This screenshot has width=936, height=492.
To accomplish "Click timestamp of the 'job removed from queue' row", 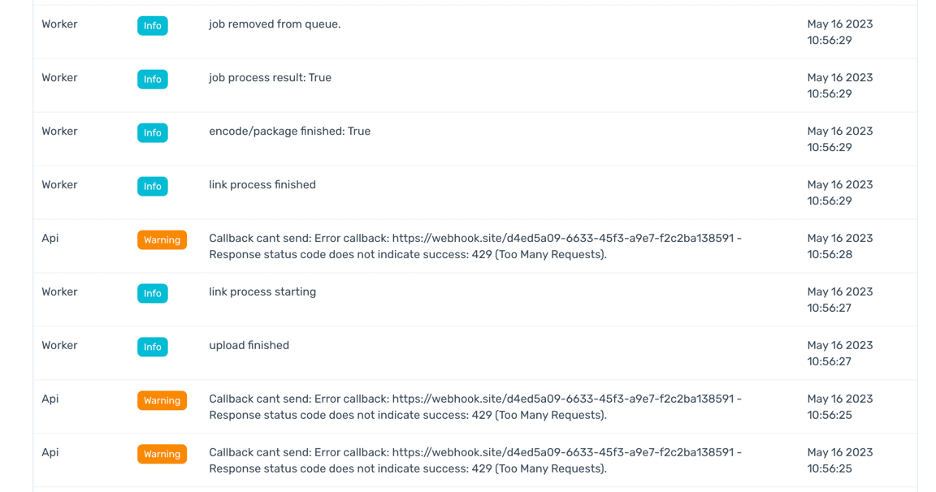I will pyautogui.click(x=840, y=32).
